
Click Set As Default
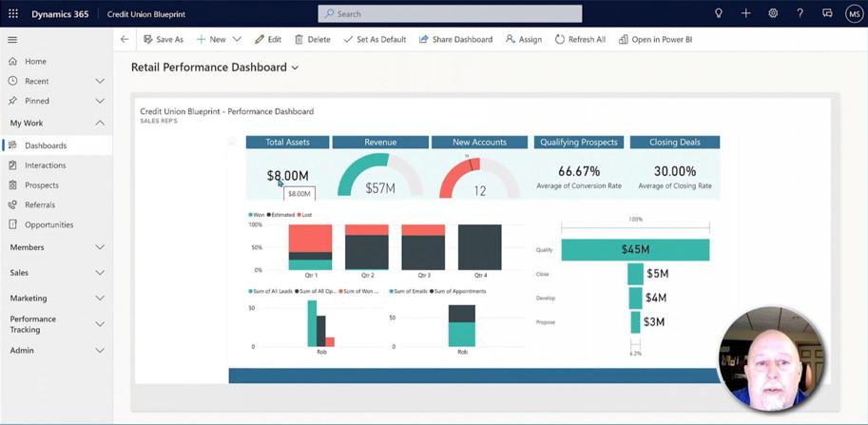(x=375, y=39)
